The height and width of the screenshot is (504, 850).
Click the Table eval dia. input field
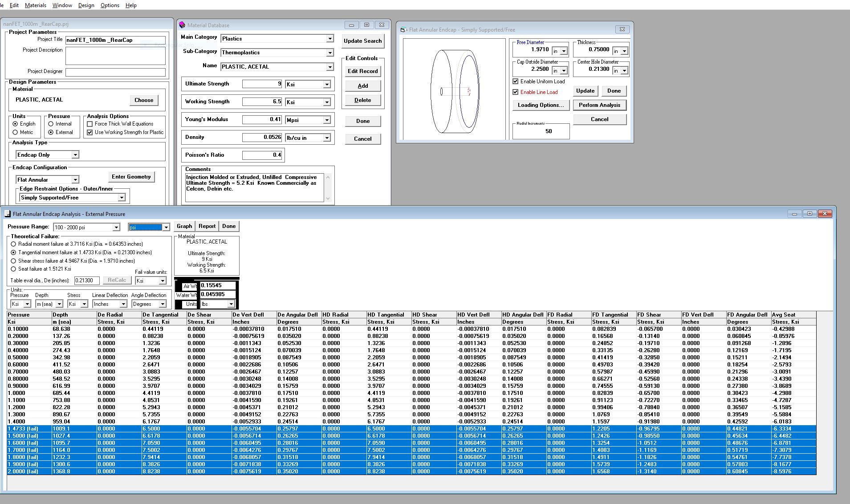click(87, 280)
